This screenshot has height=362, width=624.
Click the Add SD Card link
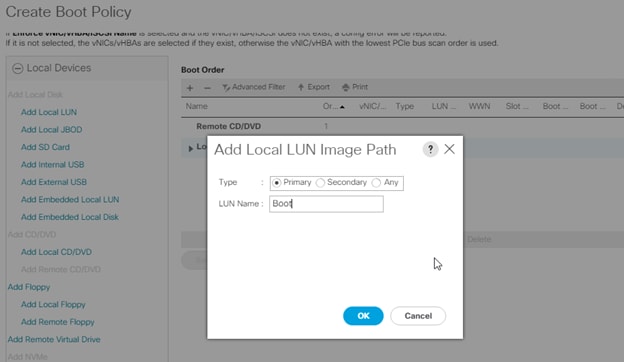(45, 147)
